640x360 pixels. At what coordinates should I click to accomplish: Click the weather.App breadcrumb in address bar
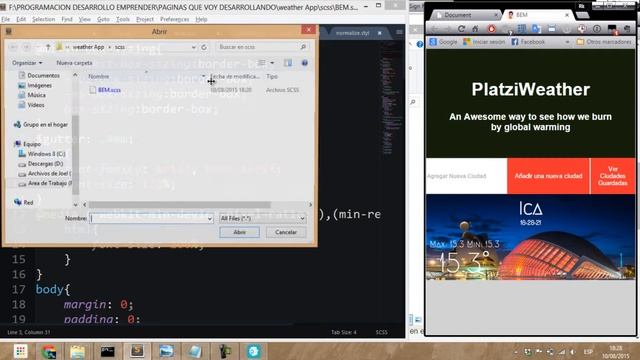pyautogui.click(x=88, y=47)
